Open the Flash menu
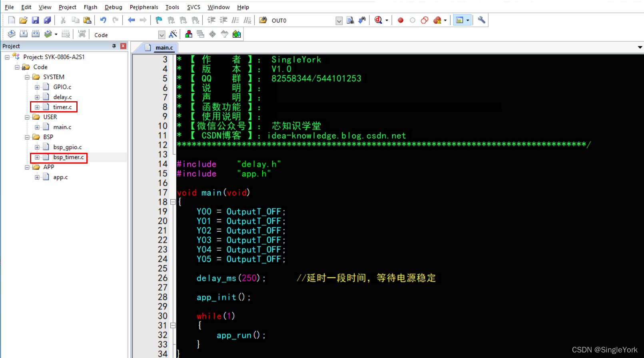Image resolution: width=644 pixels, height=358 pixels. (x=90, y=7)
